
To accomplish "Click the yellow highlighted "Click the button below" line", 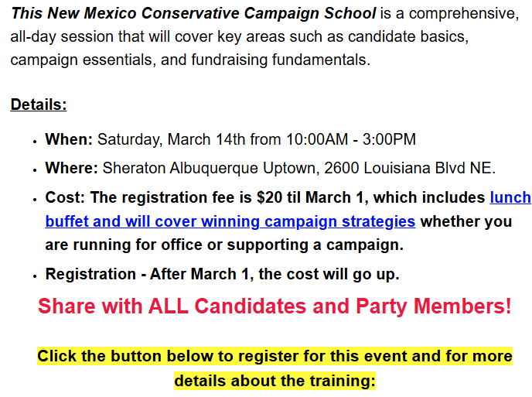I will coord(275,356).
